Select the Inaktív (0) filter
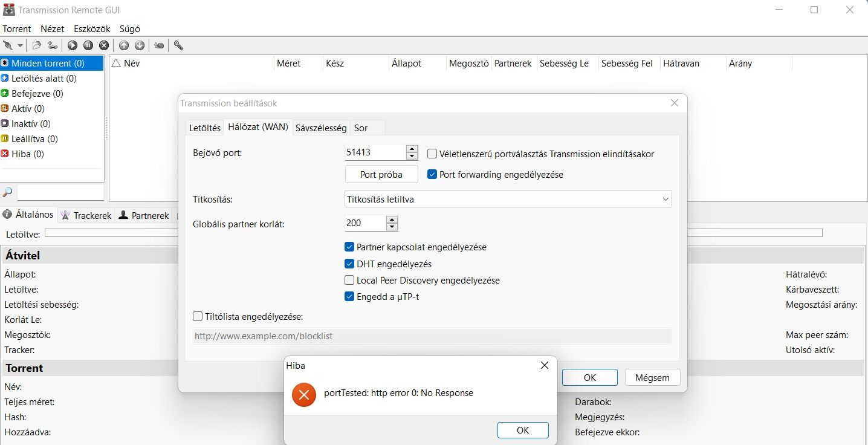Viewport: 868px width, 445px height. point(52,123)
